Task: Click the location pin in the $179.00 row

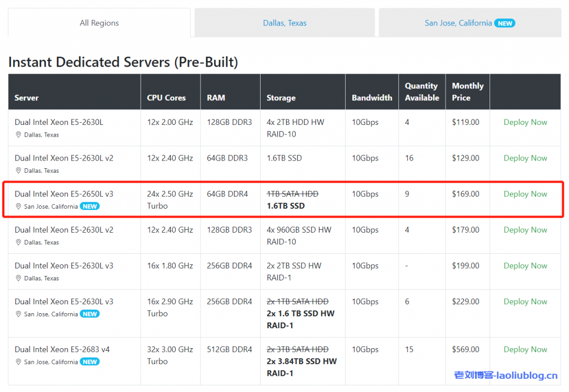Action: (x=18, y=243)
